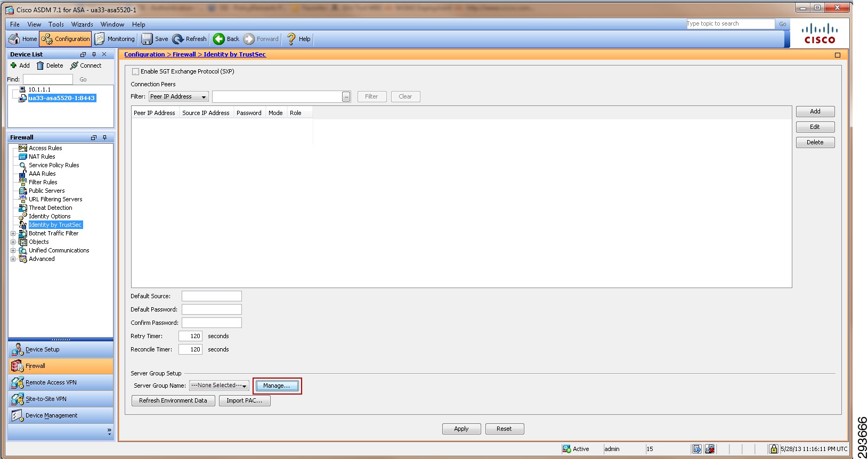
Task: Click the Save toolbar icon
Action: pyautogui.click(x=155, y=39)
